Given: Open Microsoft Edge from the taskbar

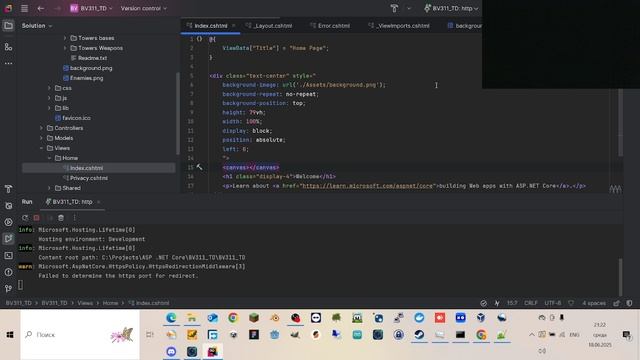Looking at the screenshot, I should pyautogui.click(x=171, y=318).
